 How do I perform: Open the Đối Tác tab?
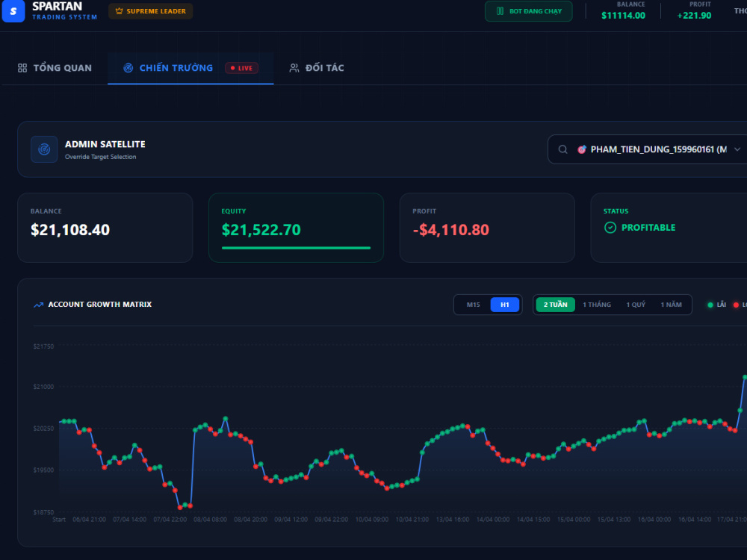pos(317,68)
